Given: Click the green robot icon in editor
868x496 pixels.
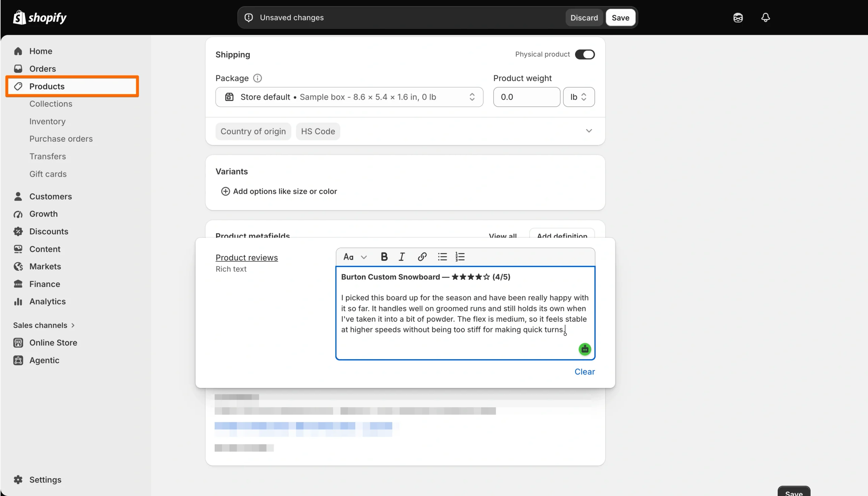Looking at the screenshot, I should pos(585,349).
